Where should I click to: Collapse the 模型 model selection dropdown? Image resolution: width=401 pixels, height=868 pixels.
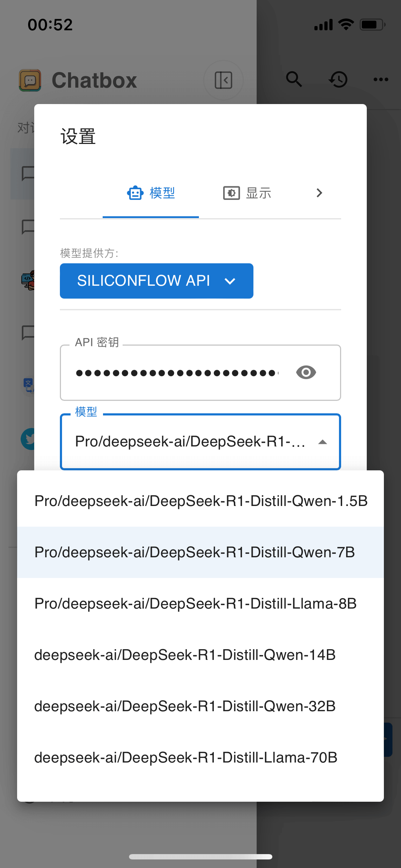point(323,442)
